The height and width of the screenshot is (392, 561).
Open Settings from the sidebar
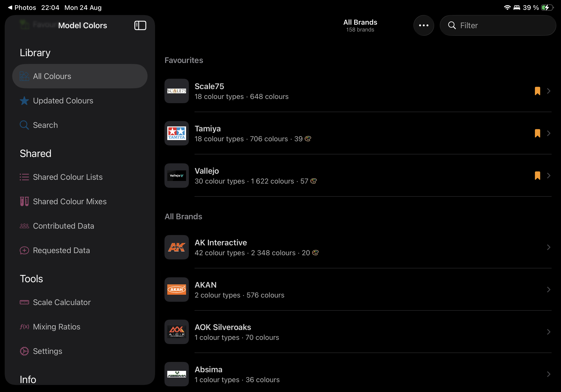(80, 351)
